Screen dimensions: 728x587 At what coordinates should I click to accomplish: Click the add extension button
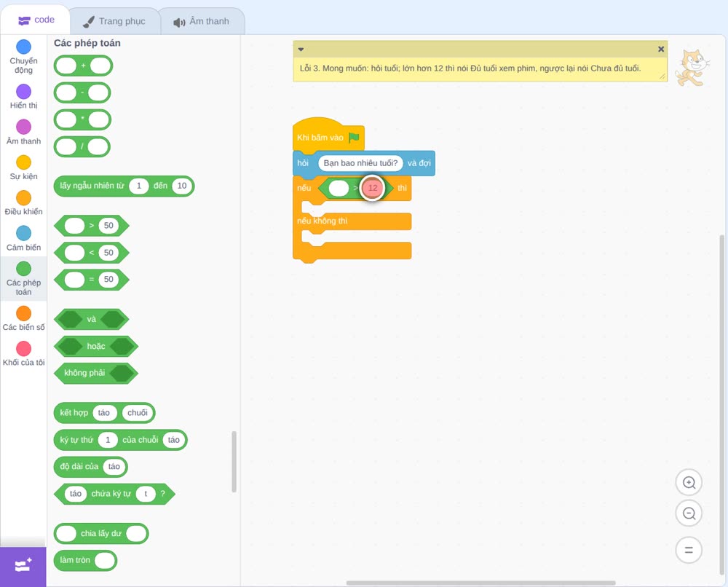tap(23, 566)
